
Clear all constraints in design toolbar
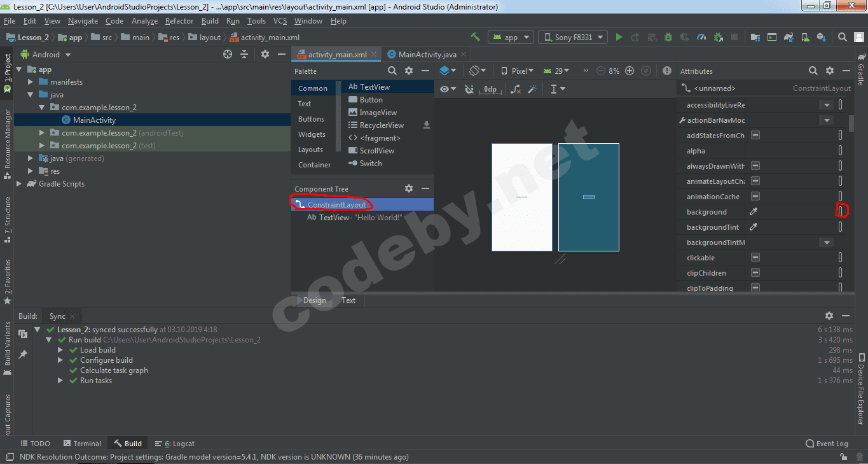[x=516, y=89]
